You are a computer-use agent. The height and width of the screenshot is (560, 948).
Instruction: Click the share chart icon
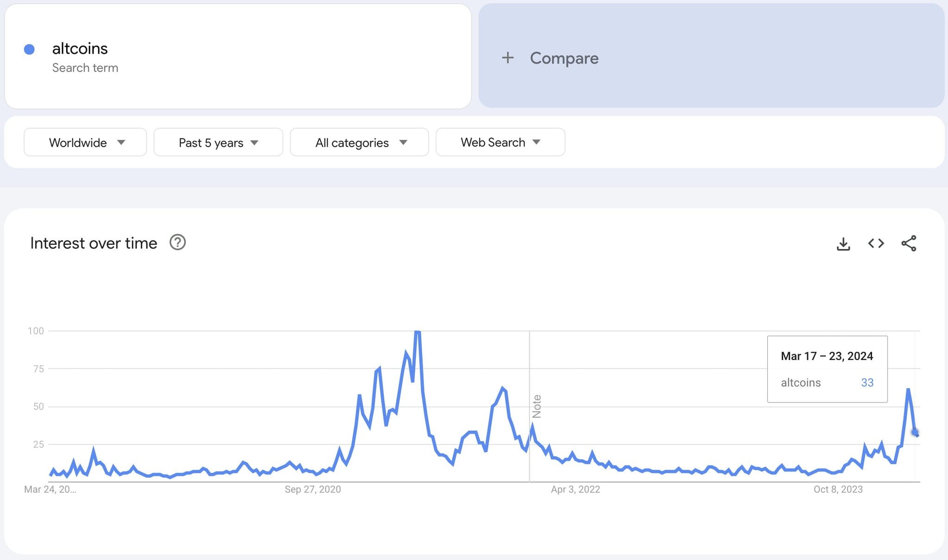909,243
